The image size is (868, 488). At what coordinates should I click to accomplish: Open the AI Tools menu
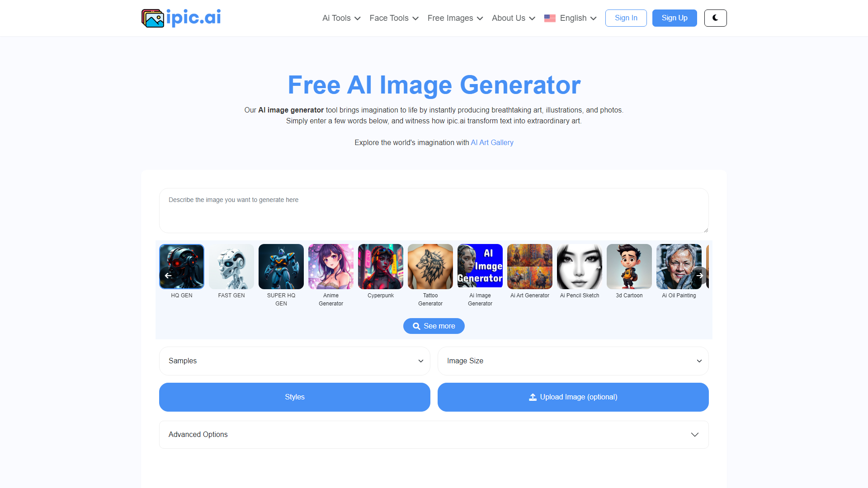pos(340,18)
